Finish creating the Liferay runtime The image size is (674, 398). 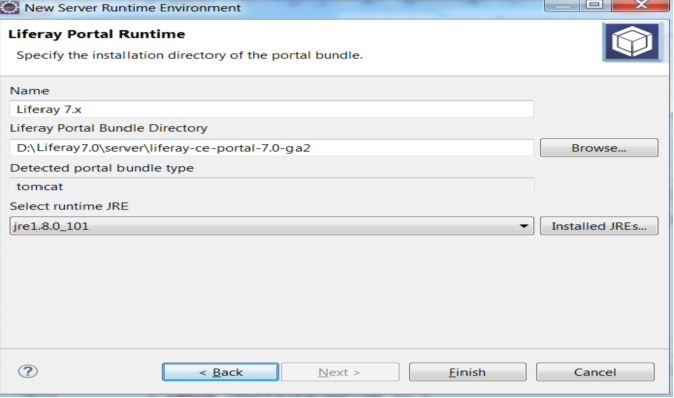click(x=468, y=372)
